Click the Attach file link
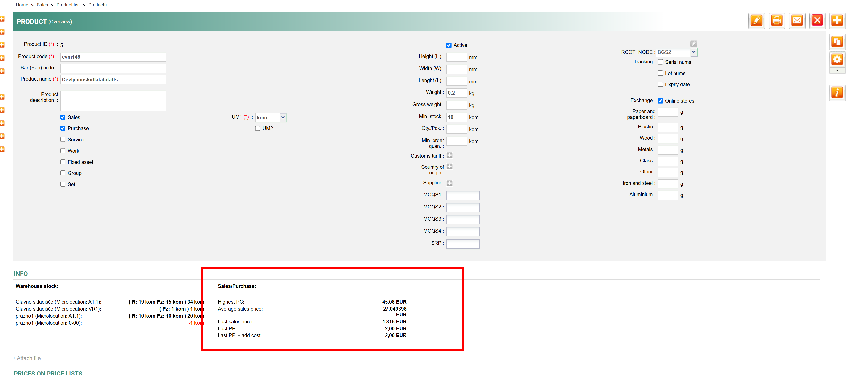This screenshot has width=868, height=375. [x=27, y=358]
